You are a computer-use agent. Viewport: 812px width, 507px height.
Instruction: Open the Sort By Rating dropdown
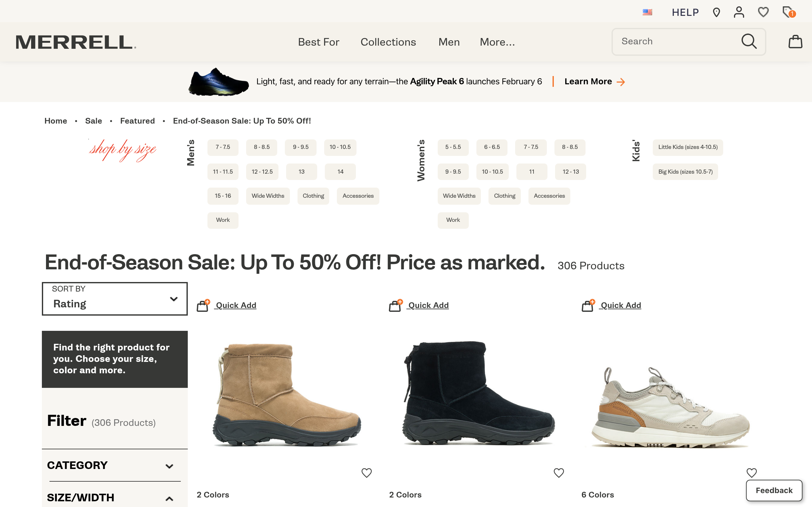pos(115,299)
